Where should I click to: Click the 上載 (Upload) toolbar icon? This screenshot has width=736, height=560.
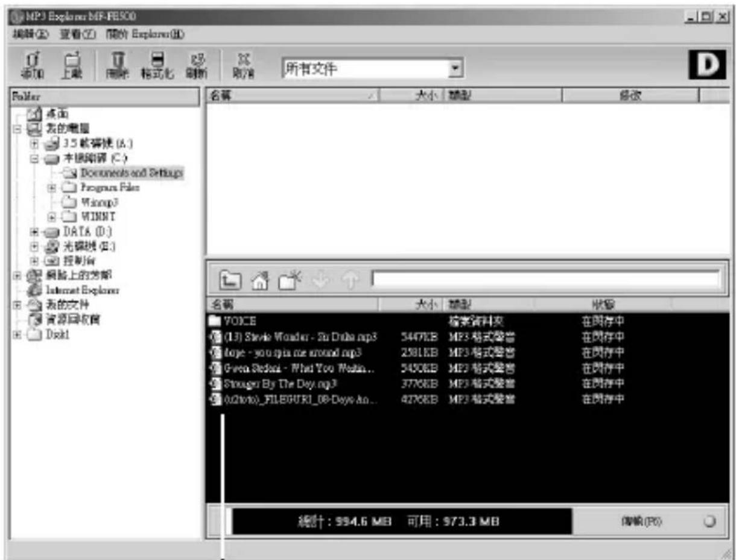tap(71, 65)
